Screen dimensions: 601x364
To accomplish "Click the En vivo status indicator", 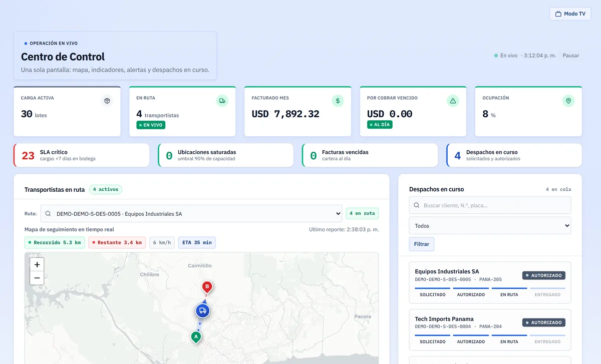I will click(506, 56).
